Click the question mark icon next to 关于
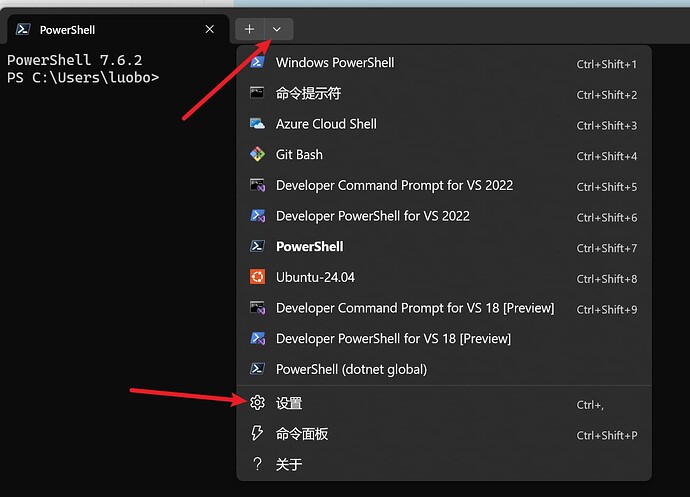Screen dimensions: 690x497 pos(257,464)
